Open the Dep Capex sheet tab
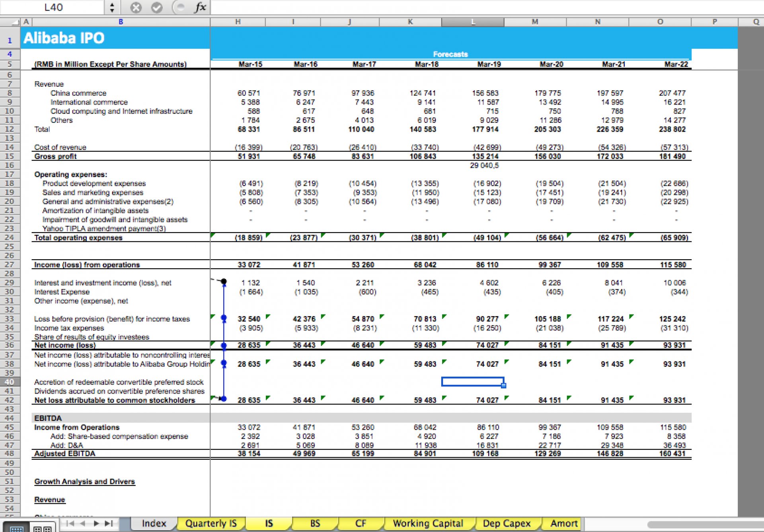Image resolution: width=764 pixels, height=532 pixels. coord(507,524)
